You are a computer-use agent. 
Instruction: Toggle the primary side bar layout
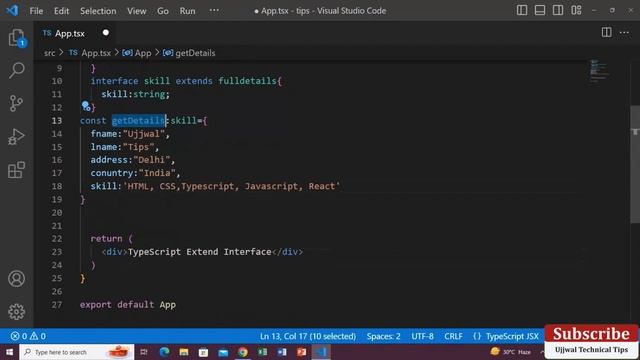[522, 10]
